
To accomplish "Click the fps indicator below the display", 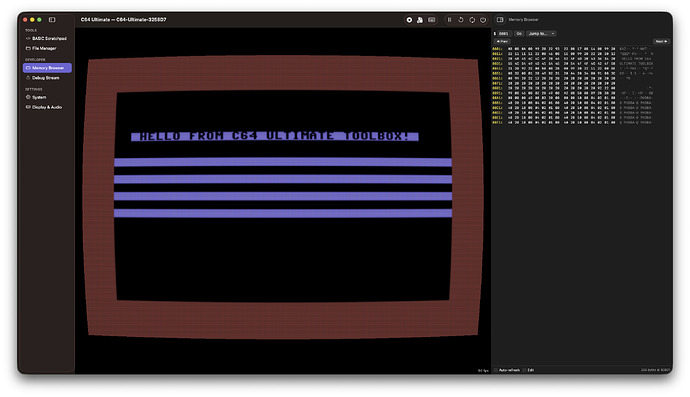I will coord(483,371).
